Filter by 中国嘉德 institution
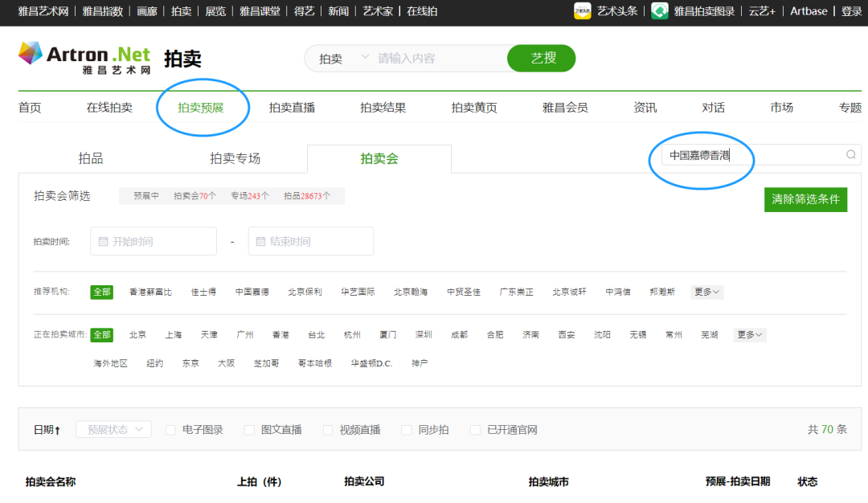Image resolution: width=868 pixels, height=503 pixels. (252, 292)
